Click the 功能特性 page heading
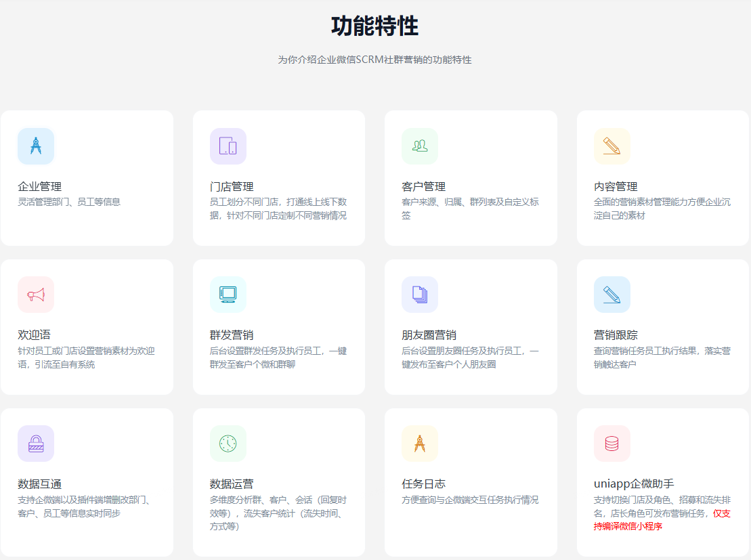The image size is (751, 560). point(374,26)
